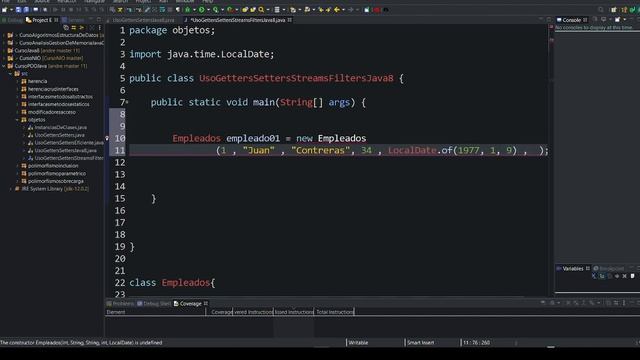
Task: Collapse the src folder
Action: [x=11, y=73]
